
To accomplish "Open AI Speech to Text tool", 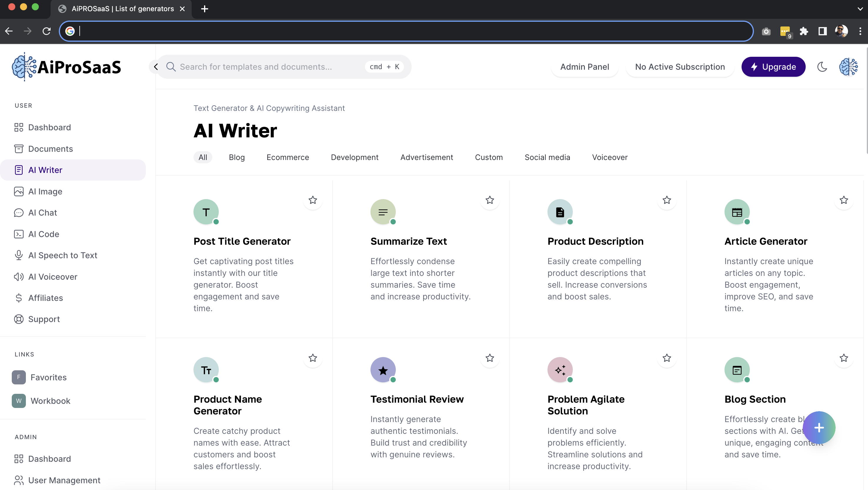I will point(62,255).
